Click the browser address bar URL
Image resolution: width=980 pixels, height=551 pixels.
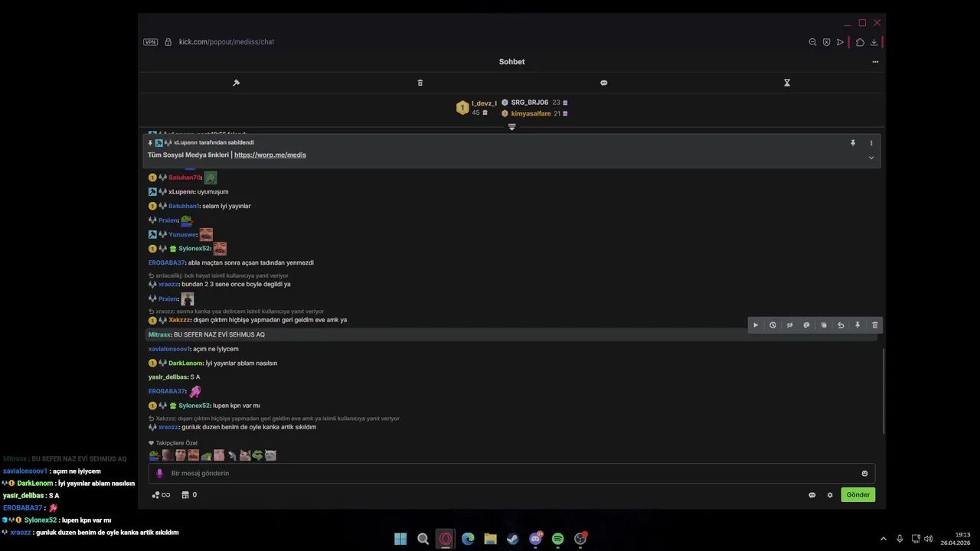(x=227, y=42)
